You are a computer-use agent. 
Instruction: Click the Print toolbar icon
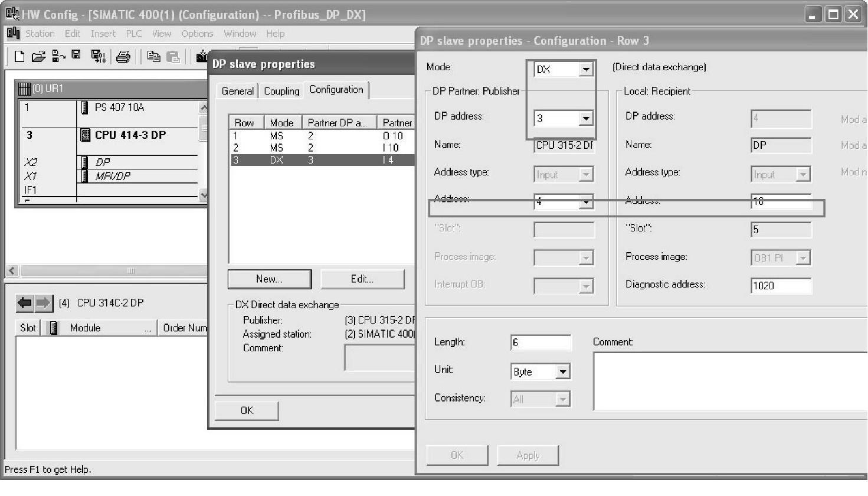123,57
